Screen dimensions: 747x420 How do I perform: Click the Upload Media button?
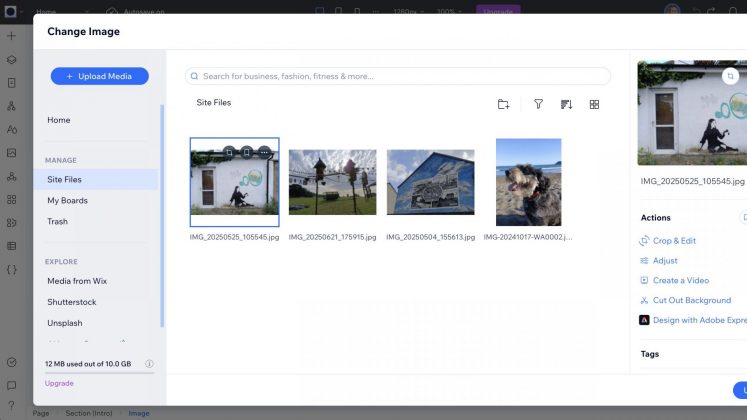99,76
